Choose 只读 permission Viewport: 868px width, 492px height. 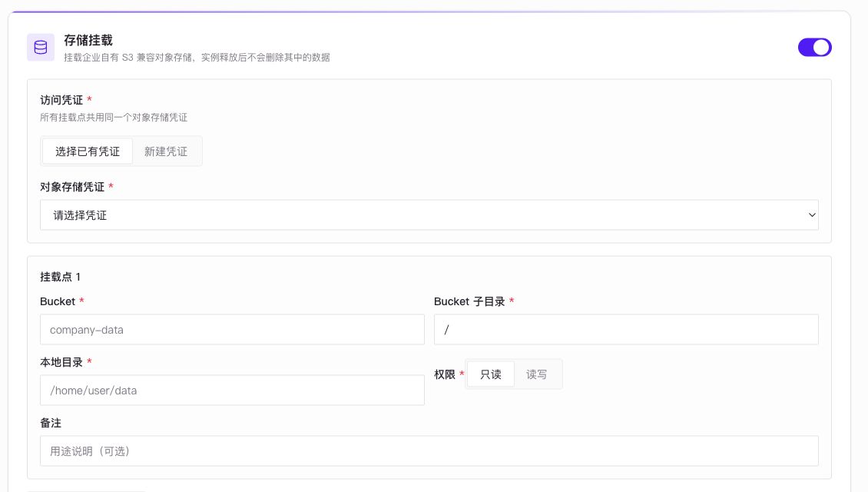pyautogui.click(x=491, y=374)
